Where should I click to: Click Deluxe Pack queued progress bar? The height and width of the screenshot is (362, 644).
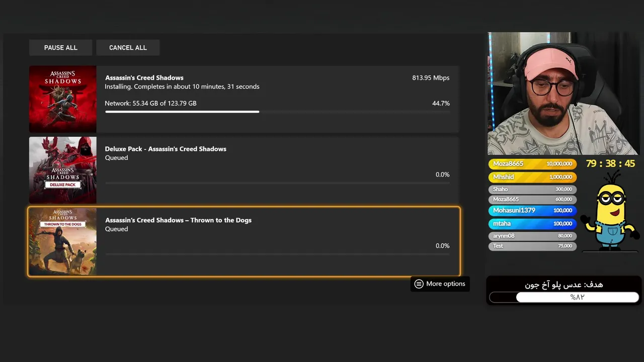(277, 183)
